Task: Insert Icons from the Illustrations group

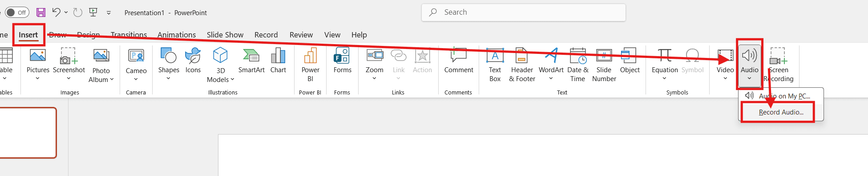Action: [193, 61]
